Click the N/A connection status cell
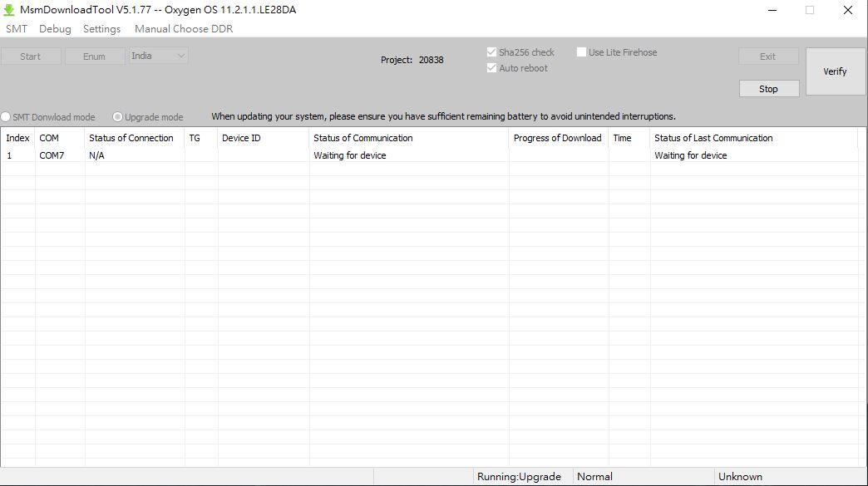868x486 pixels. pyautogui.click(x=135, y=155)
